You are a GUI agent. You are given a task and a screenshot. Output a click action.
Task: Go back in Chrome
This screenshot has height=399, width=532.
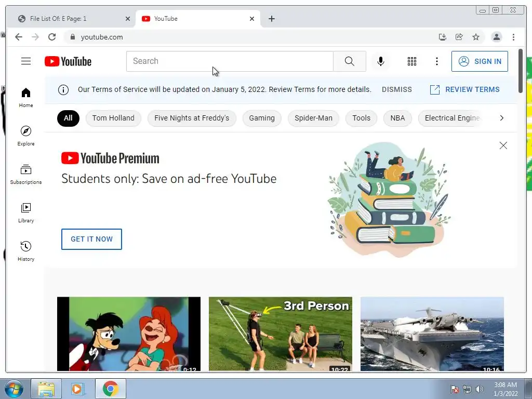click(19, 37)
